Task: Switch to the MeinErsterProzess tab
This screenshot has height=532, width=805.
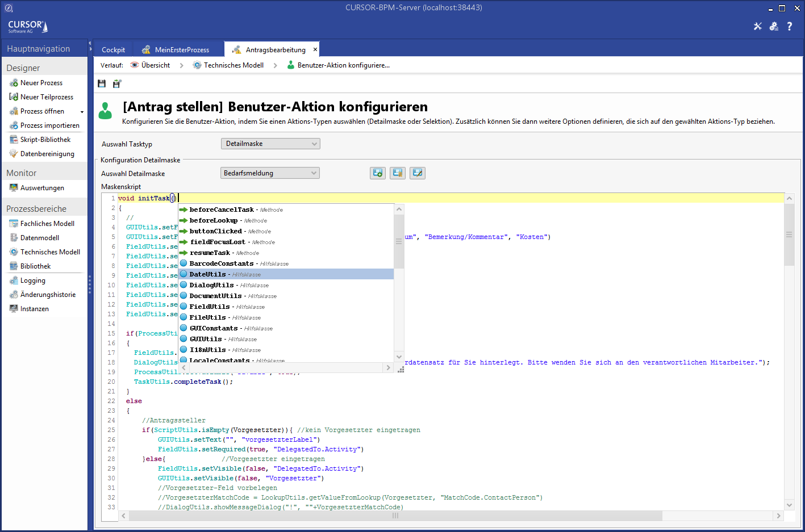Action: (182, 50)
